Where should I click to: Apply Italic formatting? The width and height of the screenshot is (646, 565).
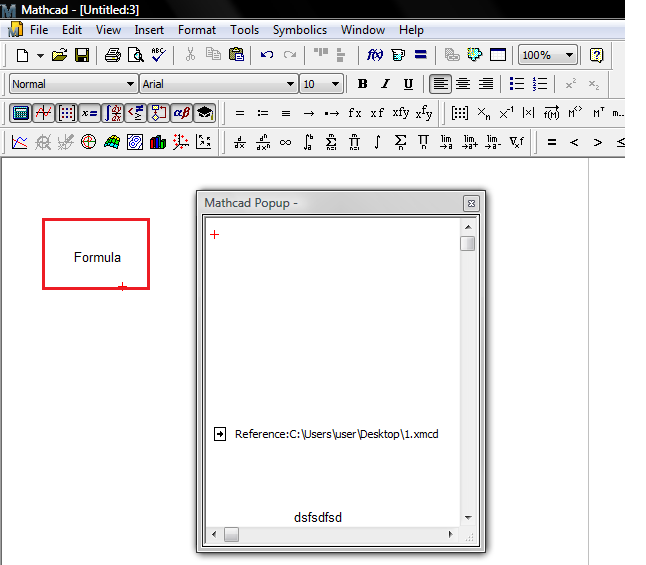point(385,84)
